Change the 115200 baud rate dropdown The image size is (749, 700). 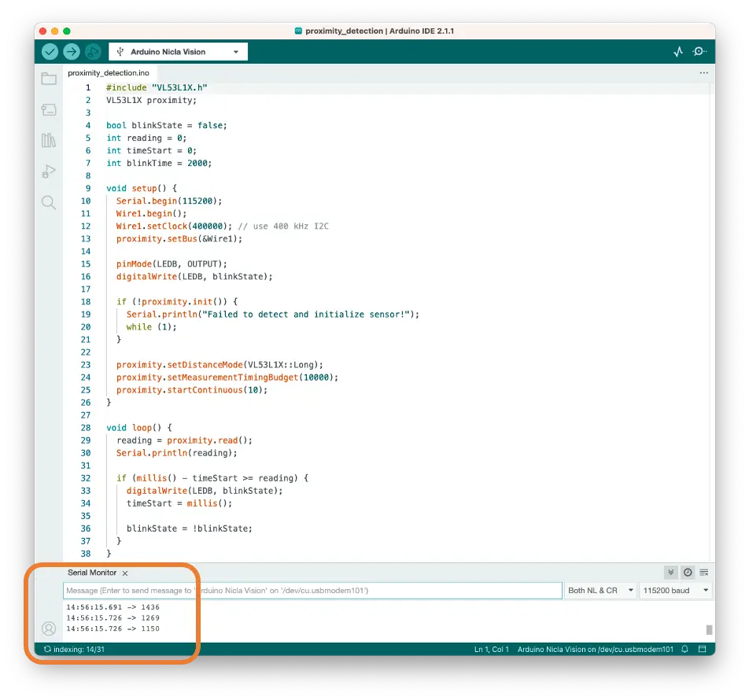[x=675, y=591]
